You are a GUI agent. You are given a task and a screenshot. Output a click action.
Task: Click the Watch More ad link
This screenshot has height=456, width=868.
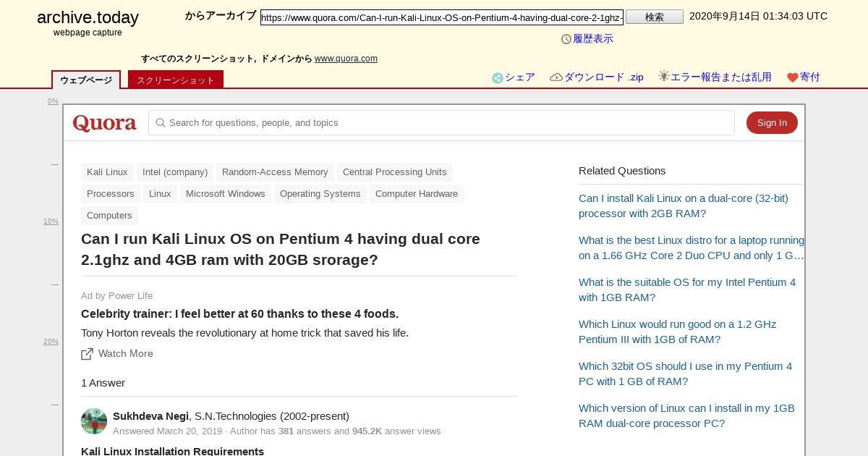pyautogui.click(x=126, y=354)
